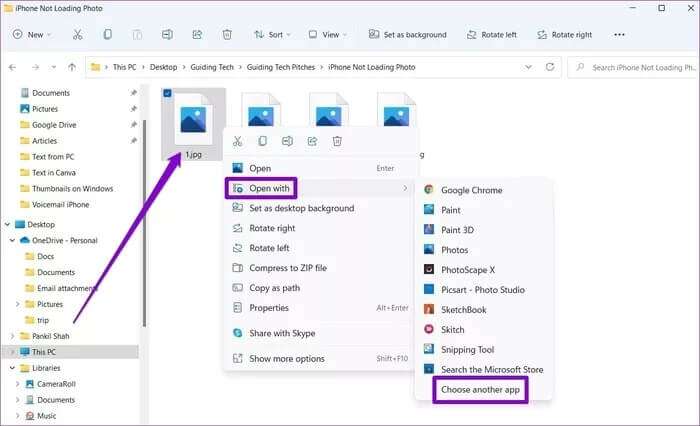Image resolution: width=700 pixels, height=426 pixels.
Task: Click the Refresh icon beside the address bar
Action: point(550,67)
